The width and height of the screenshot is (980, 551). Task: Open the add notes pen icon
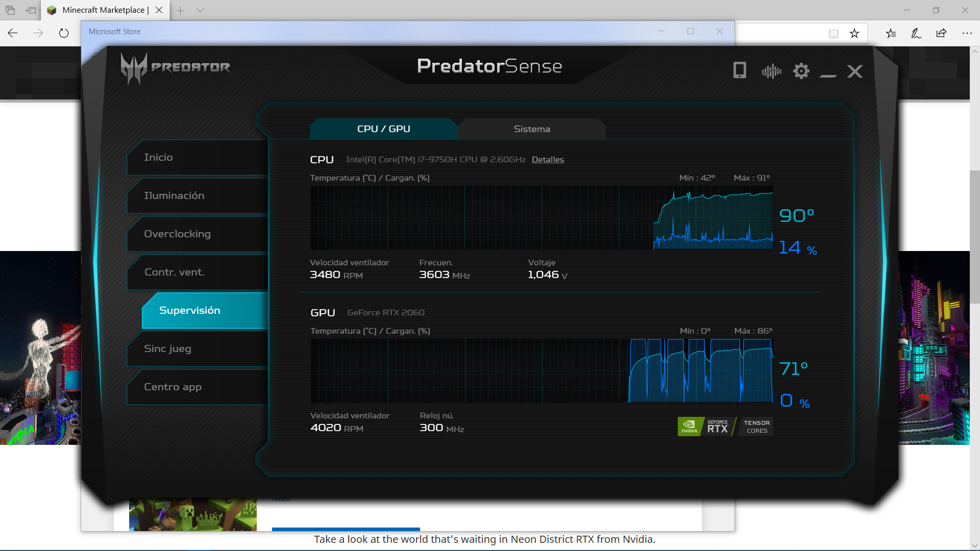click(916, 33)
